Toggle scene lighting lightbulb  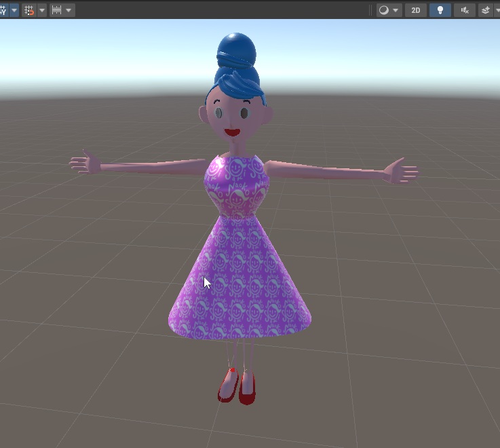(x=440, y=10)
